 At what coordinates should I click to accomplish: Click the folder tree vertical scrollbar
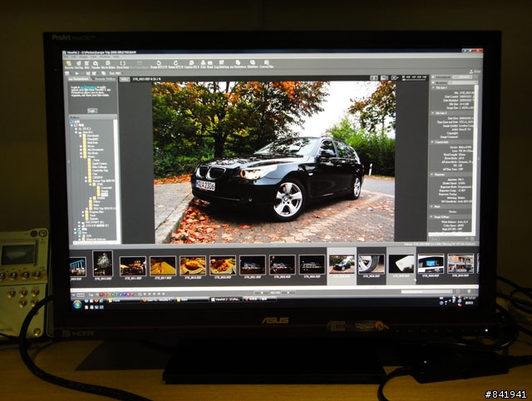[x=116, y=178]
